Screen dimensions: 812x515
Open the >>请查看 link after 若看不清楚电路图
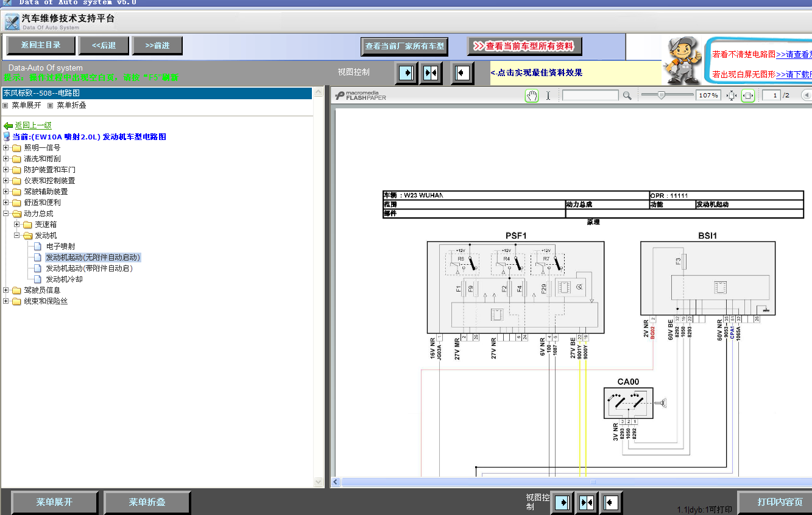[794, 54]
